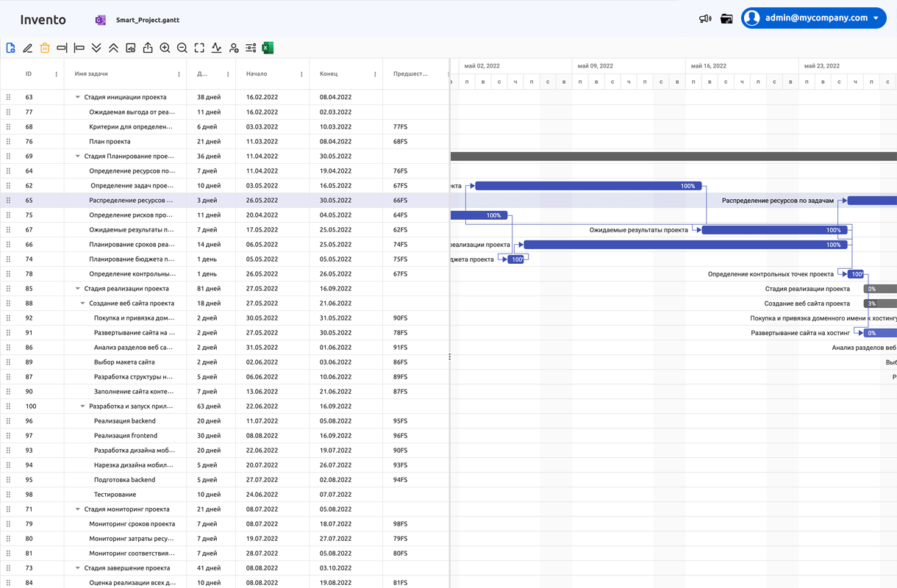Click the new task file icon
Screen dimensions: 897x588
pyautogui.click(x=11, y=48)
